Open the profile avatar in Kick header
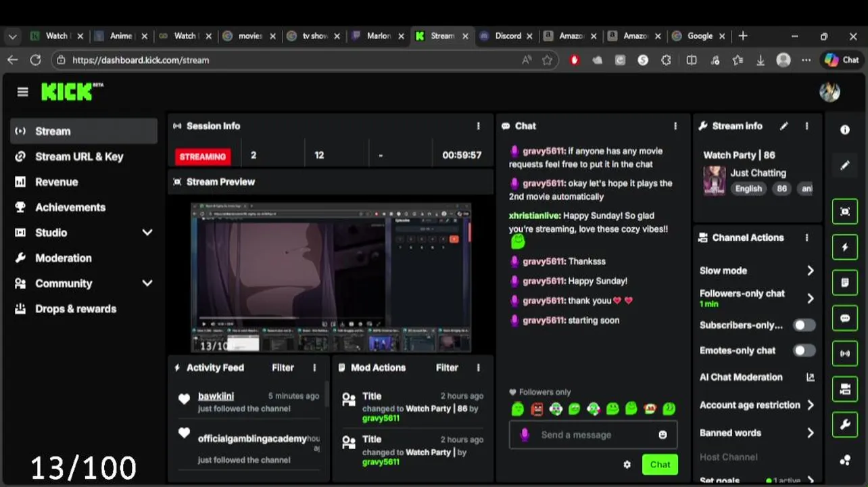Viewport: 868px width, 487px height. point(829,92)
